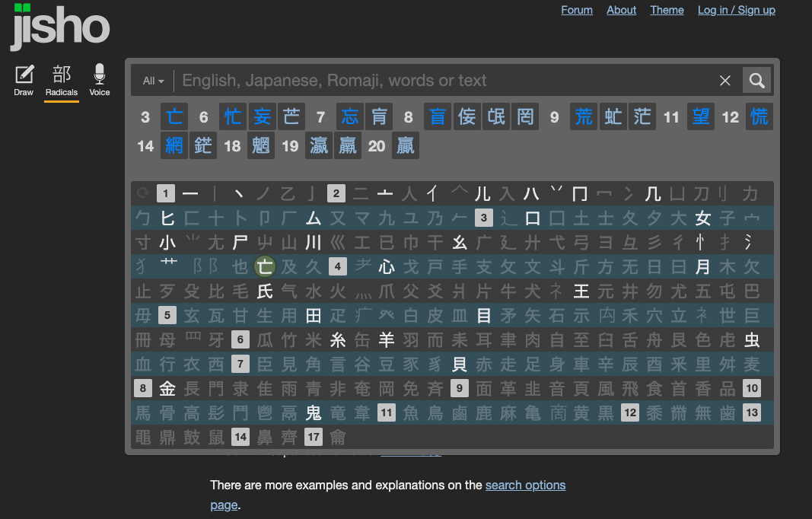Viewport: 812px width, 519px height.
Task: Deselect the highlighted 亡 radical
Action: 265,266
